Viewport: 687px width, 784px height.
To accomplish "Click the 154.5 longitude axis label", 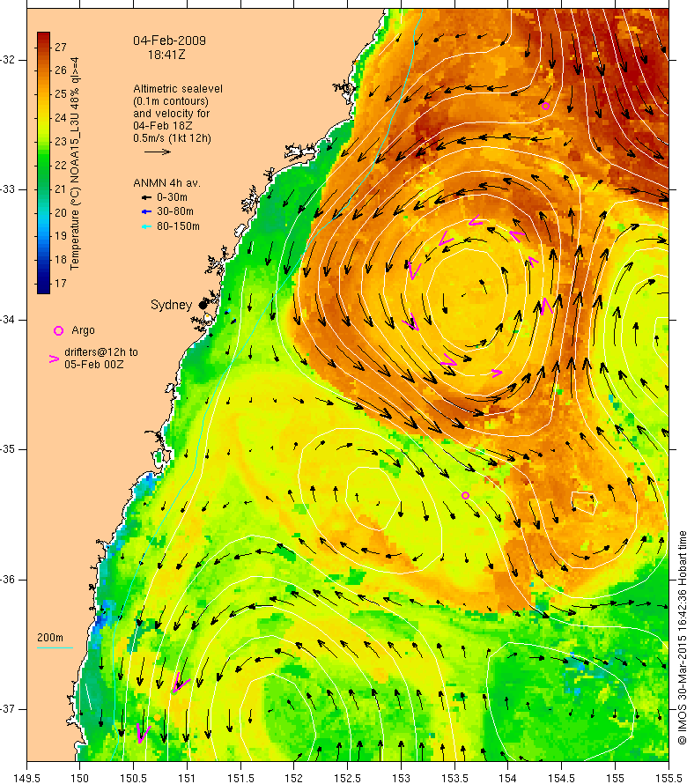I will tap(562, 778).
